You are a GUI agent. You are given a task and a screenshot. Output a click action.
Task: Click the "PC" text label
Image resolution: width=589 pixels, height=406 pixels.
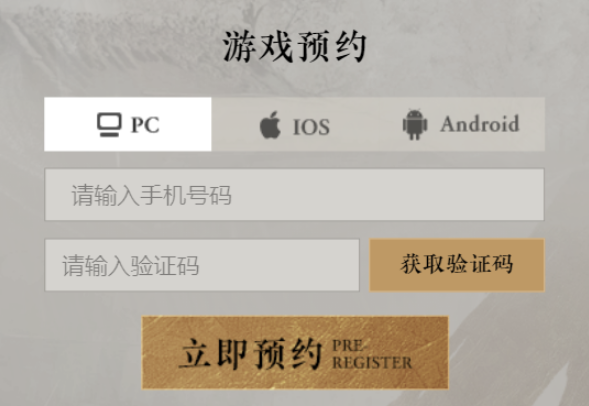145,125
